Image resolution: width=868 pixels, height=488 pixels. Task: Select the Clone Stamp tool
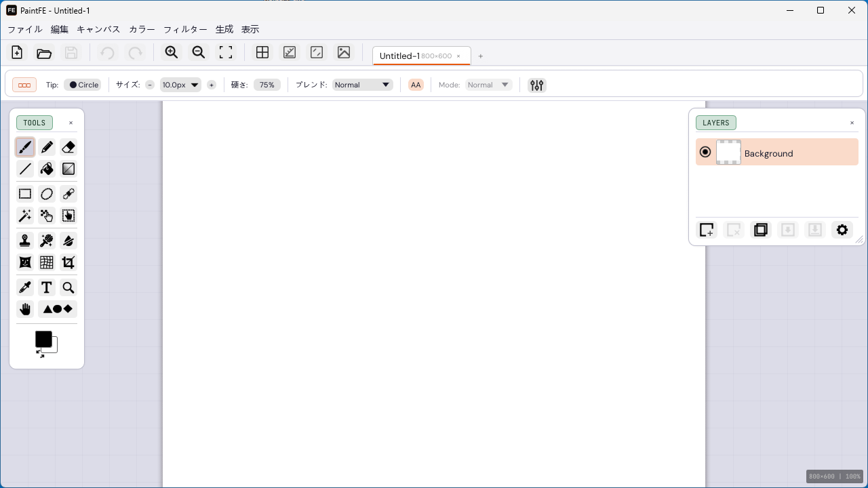[x=25, y=241]
